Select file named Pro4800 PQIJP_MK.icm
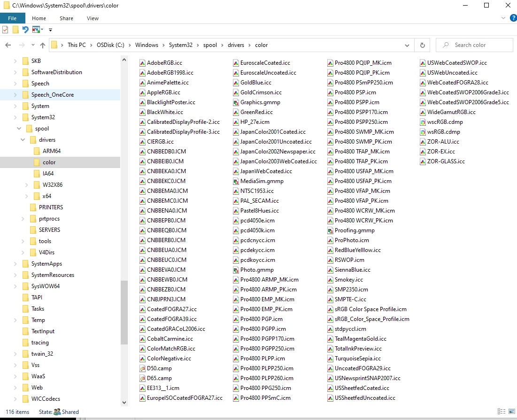Screen dimensions: 517x420 [363, 63]
